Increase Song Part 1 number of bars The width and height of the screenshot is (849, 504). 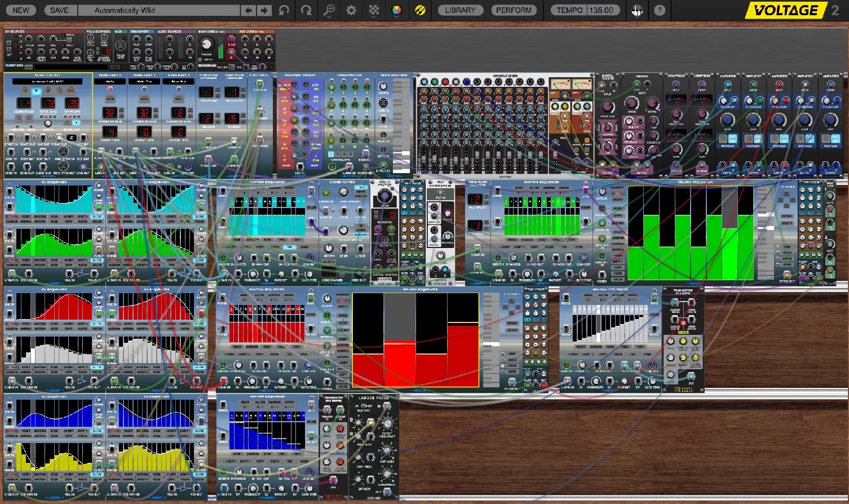point(121,110)
